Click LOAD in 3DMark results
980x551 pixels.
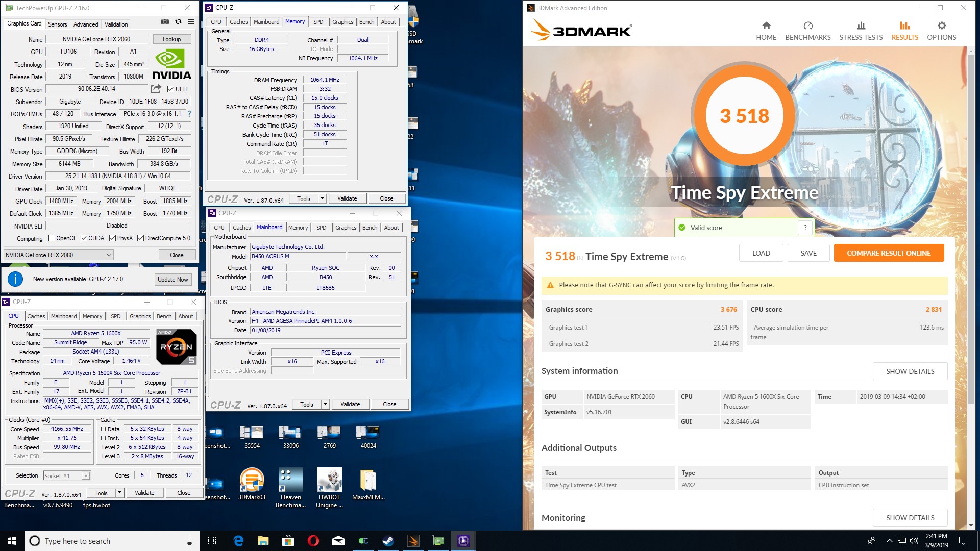(761, 253)
